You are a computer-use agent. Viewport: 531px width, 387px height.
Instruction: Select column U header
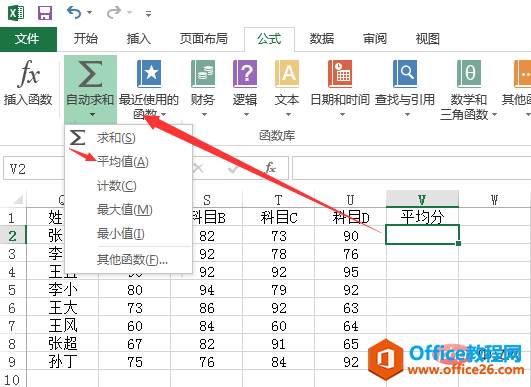(x=351, y=199)
